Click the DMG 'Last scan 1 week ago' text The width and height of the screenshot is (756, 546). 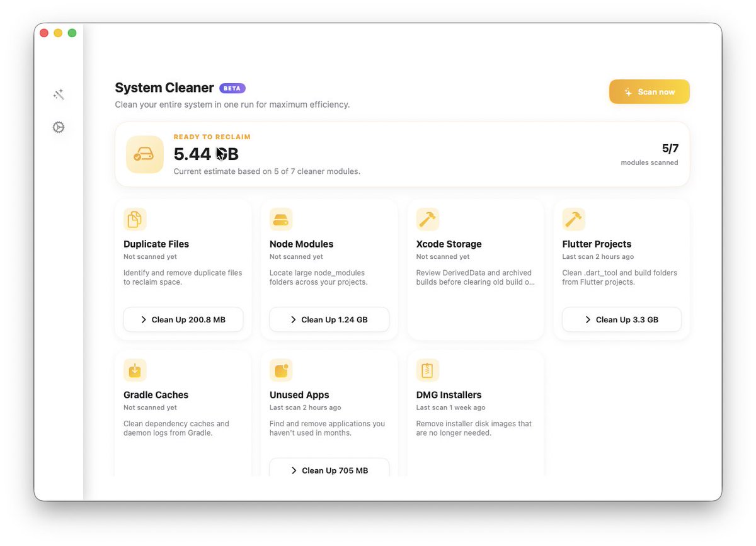tap(451, 407)
